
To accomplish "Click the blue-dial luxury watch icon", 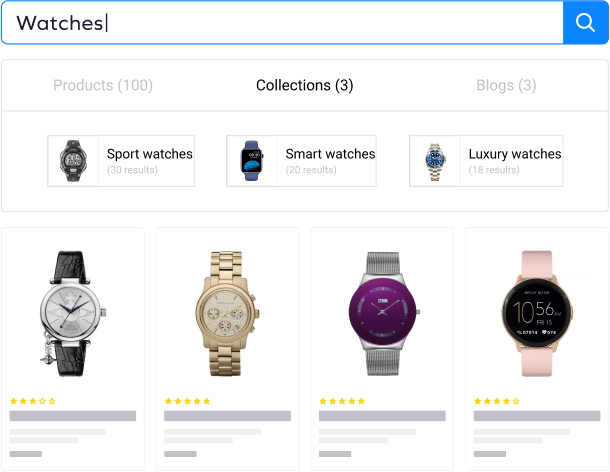I will (435, 161).
